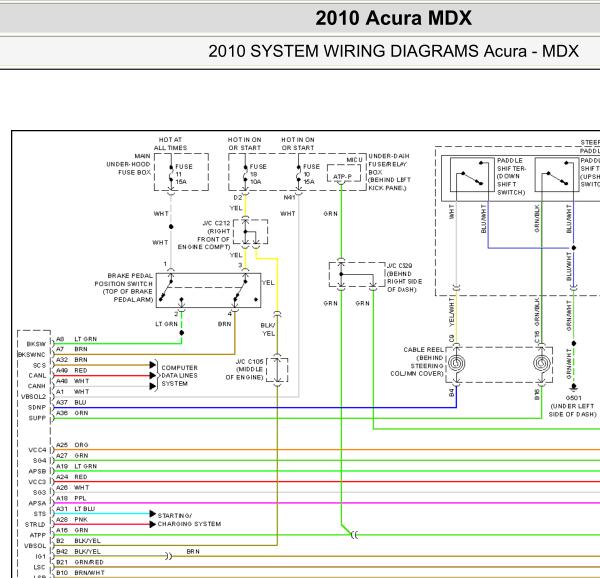
Task: Click the 'SUPP' signal name
Action: 37,418
